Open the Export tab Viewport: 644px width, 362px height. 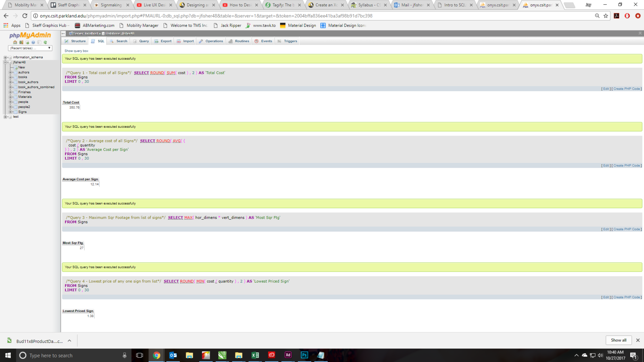tap(163, 41)
